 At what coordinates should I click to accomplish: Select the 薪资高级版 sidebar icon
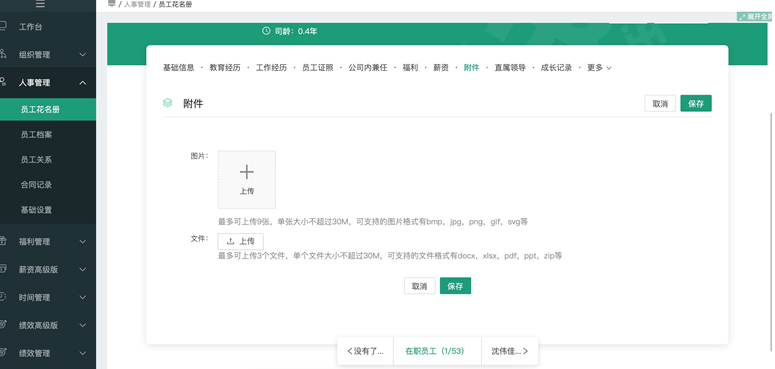2,269
